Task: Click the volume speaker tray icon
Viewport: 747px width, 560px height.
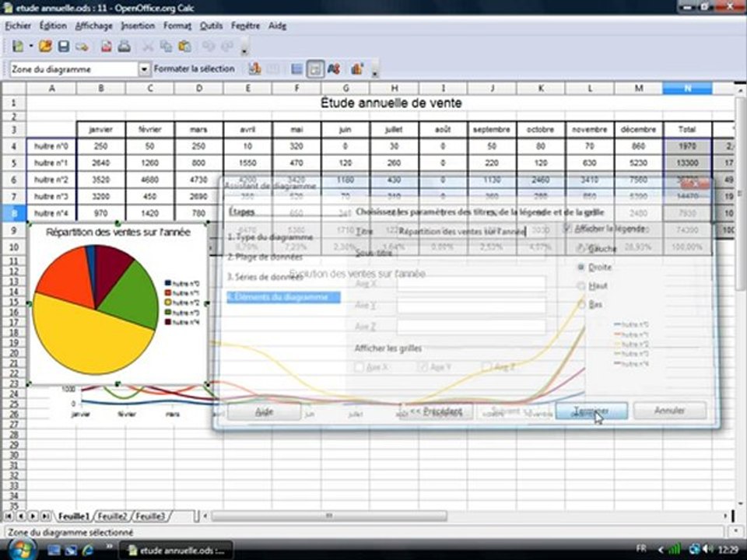Action: point(707,549)
